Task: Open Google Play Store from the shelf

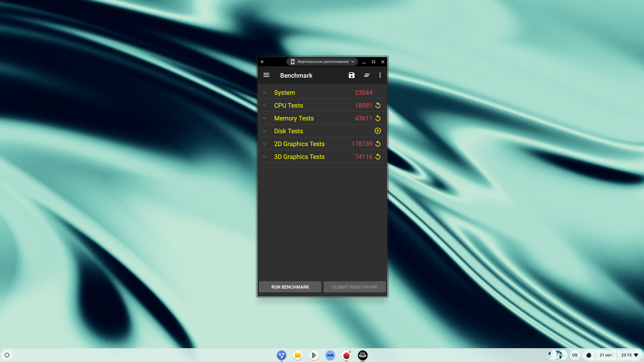Action: tap(314, 355)
